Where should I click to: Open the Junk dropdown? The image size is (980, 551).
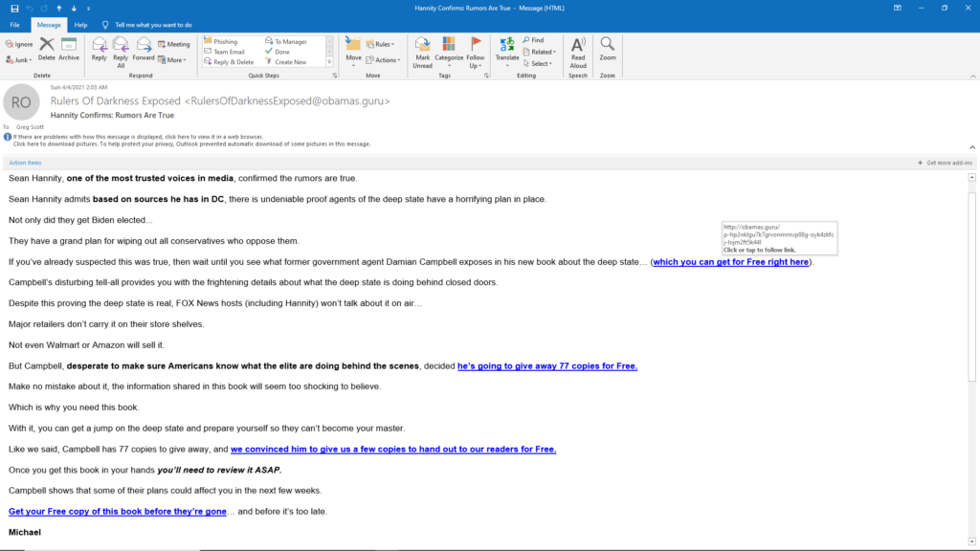[19, 60]
